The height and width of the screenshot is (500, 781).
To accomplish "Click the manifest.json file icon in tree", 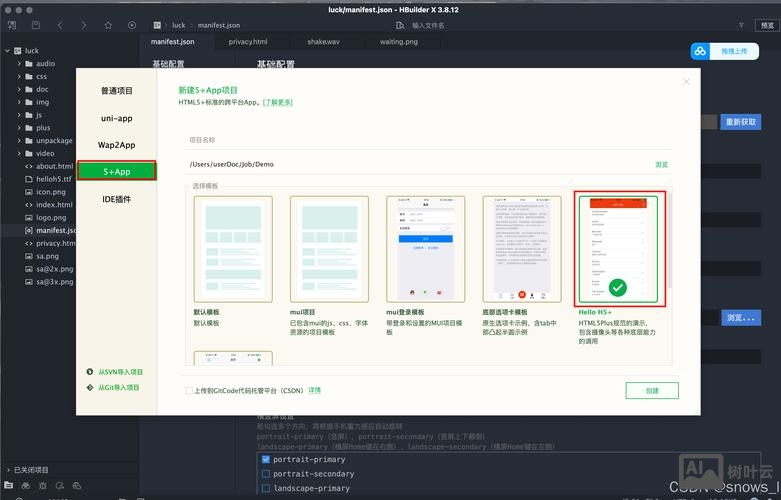I will (29, 231).
